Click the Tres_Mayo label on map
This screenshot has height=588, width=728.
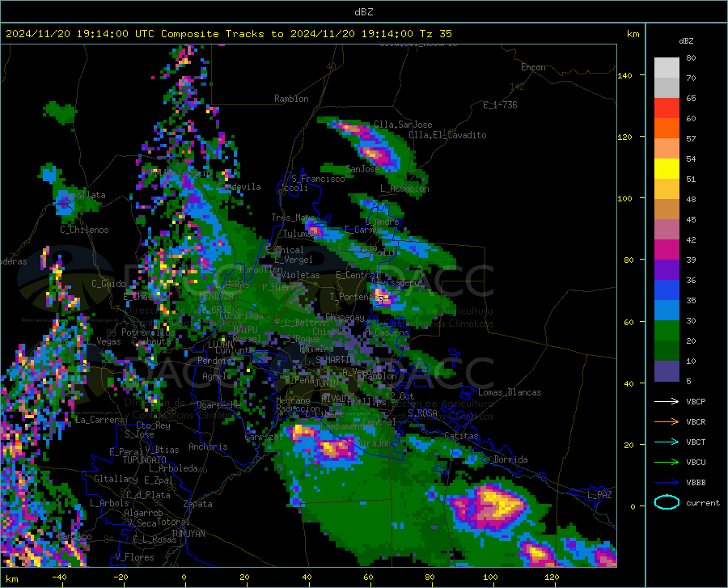[x=293, y=218]
